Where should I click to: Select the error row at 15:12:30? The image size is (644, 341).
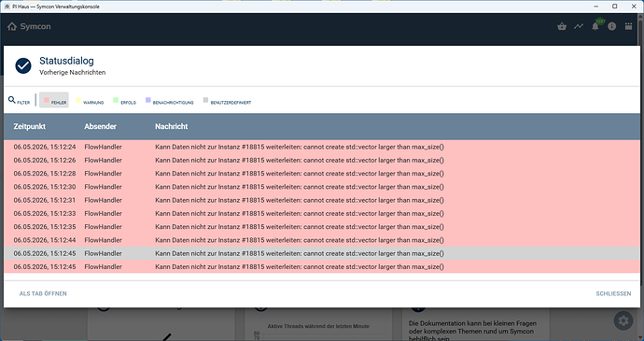pos(322,187)
